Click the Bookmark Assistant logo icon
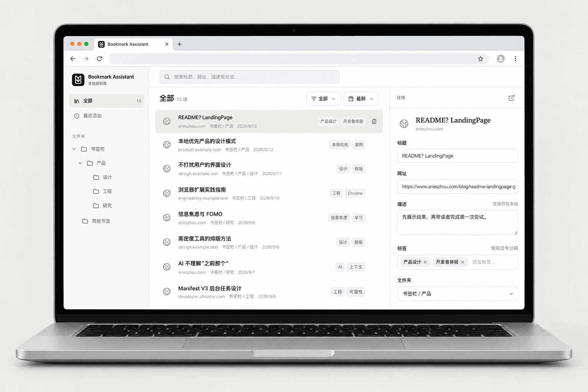The image size is (588, 392). (78, 80)
